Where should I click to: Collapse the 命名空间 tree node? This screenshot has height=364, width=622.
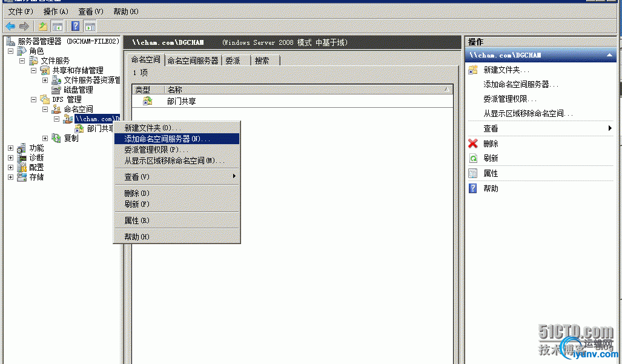(45, 109)
